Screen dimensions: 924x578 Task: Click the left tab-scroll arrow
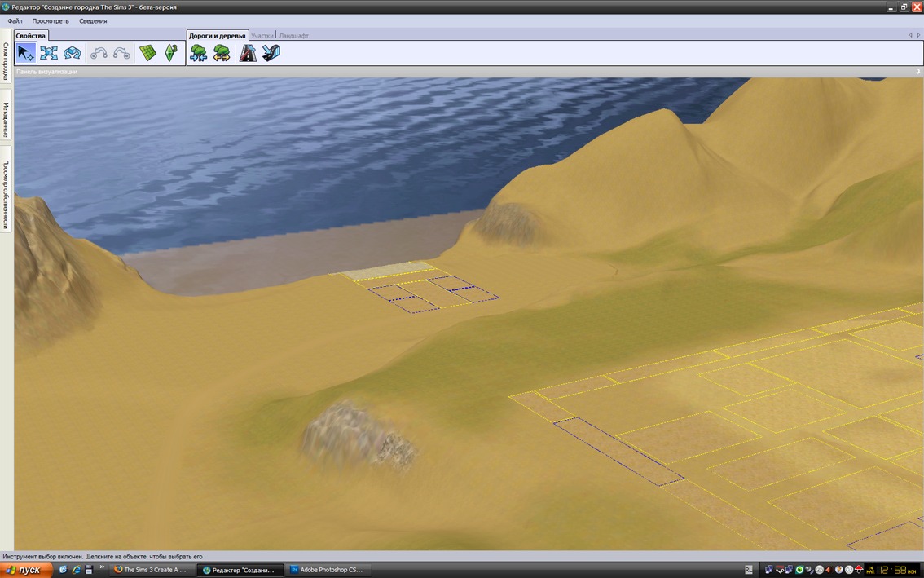click(x=910, y=35)
